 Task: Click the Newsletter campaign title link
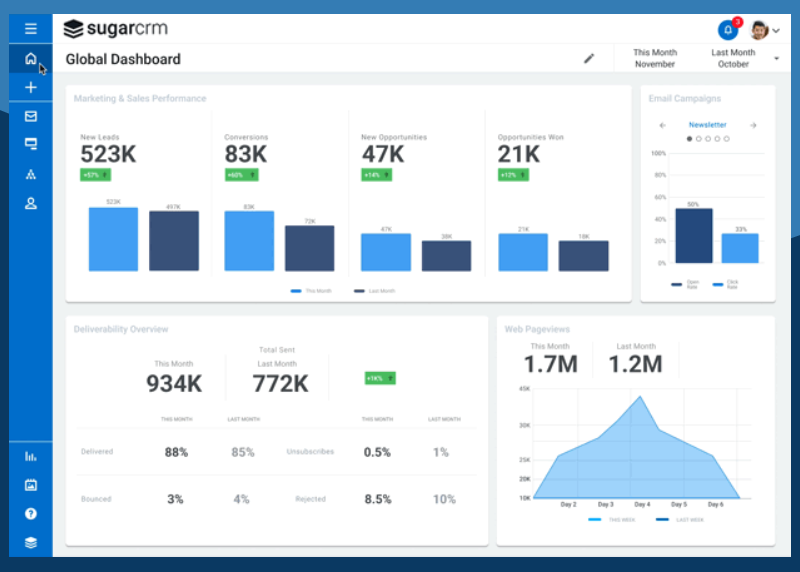pyautogui.click(x=707, y=125)
